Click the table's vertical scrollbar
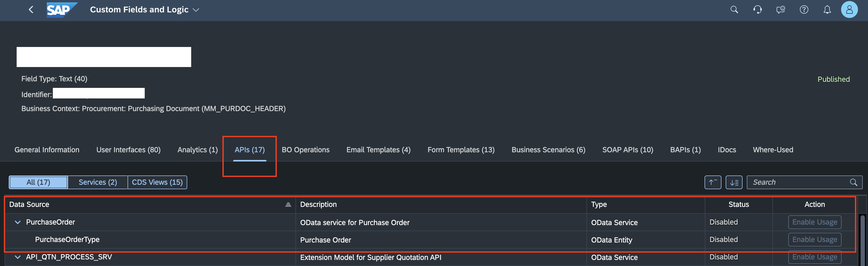 coord(863,241)
